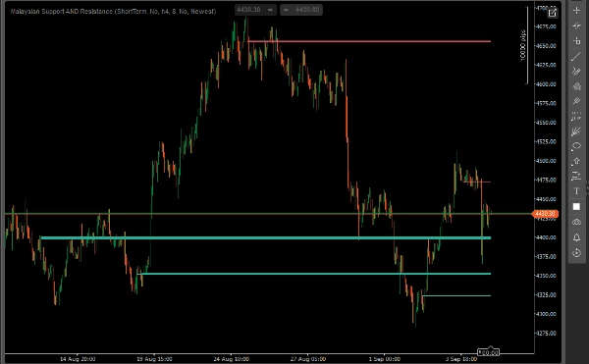Click the circular refresh icon in toolbar
Screen dimensions: 589x364
click(x=576, y=253)
